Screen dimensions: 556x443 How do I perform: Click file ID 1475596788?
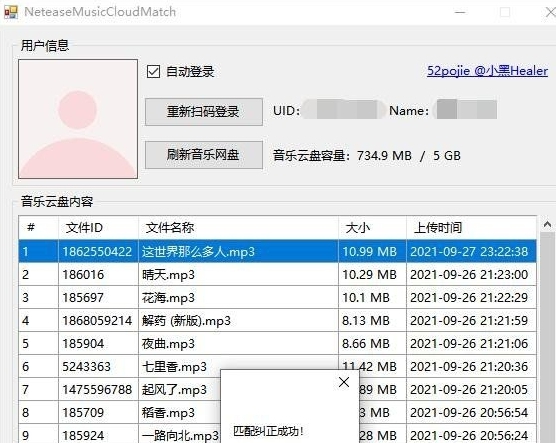(97, 390)
